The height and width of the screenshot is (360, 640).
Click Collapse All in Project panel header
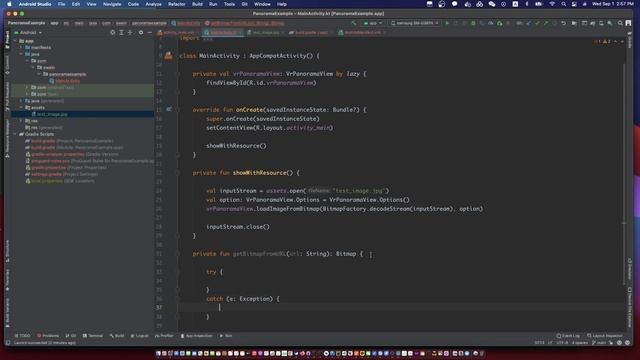[x=130, y=32]
